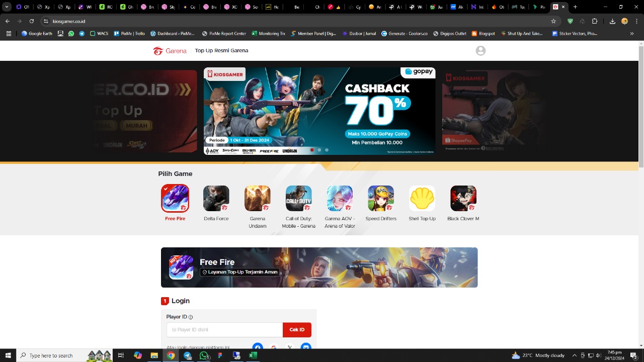
Task: Open Excel from the taskbar
Action: point(253,355)
